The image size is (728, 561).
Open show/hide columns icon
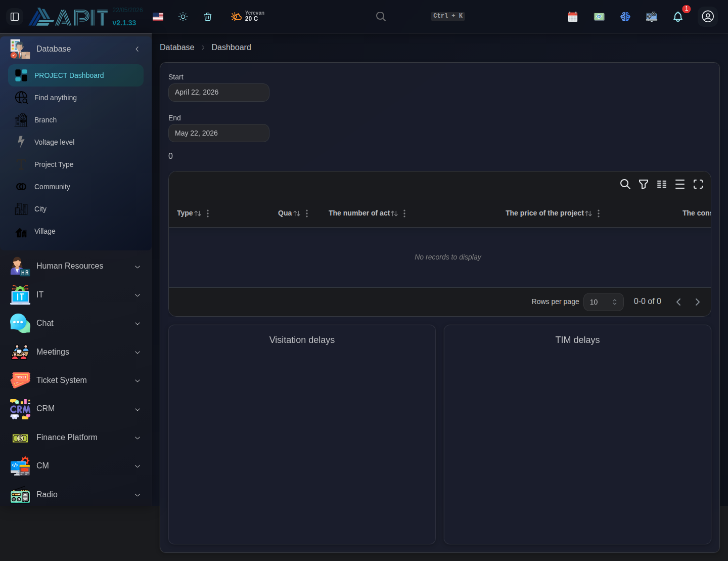tap(662, 184)
